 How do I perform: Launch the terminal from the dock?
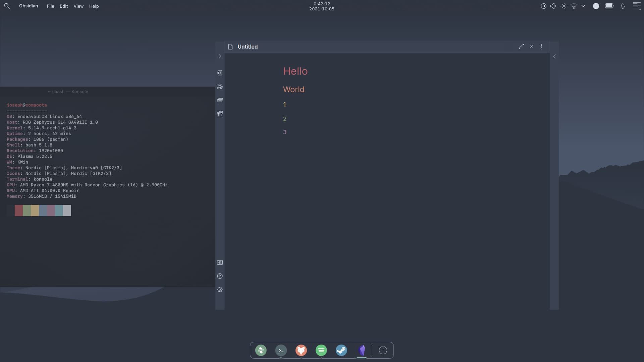click(281, 351)
